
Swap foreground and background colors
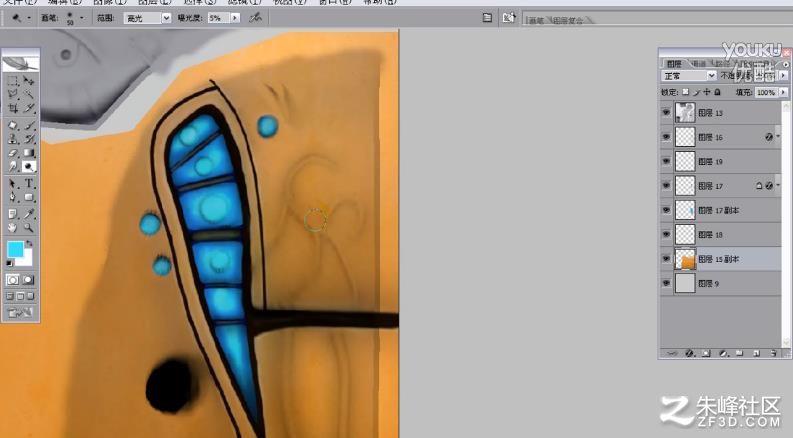coord(30,244)
